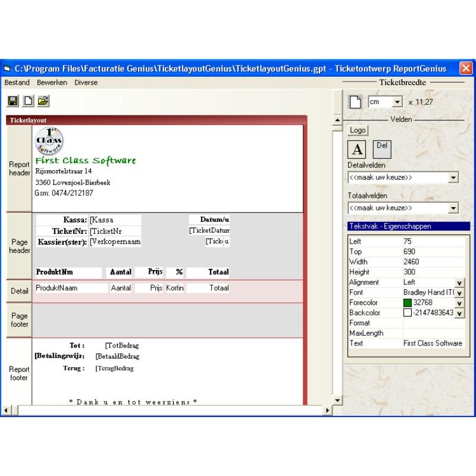Edit the Left property value 75
The height and width of the screenshot is (476, 476).
pos(434,242)
